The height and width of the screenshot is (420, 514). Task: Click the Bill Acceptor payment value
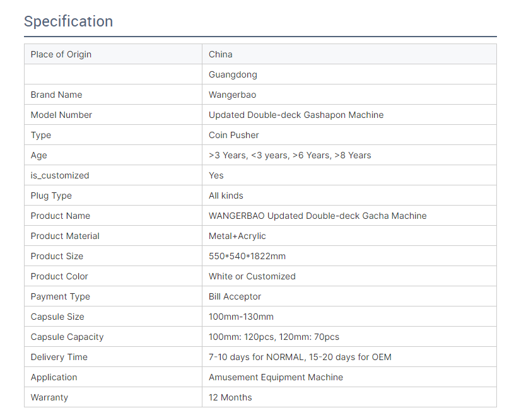tap(235, 297)
